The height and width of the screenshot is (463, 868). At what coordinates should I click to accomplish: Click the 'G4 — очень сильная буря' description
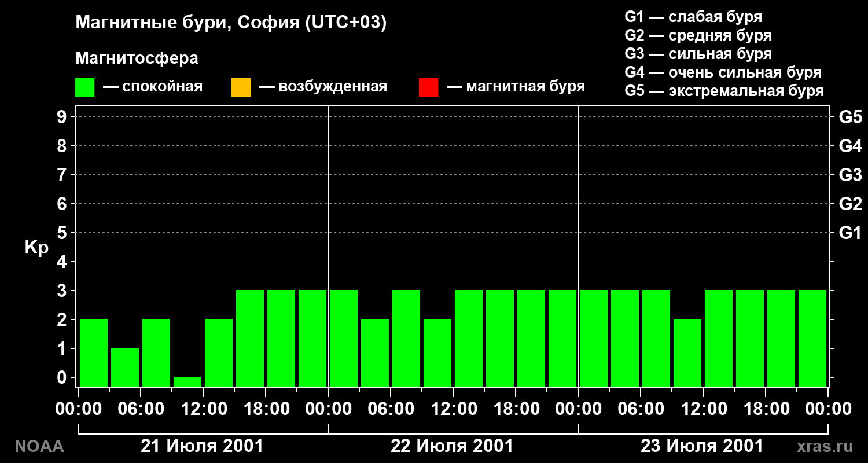tap(723, 72)
